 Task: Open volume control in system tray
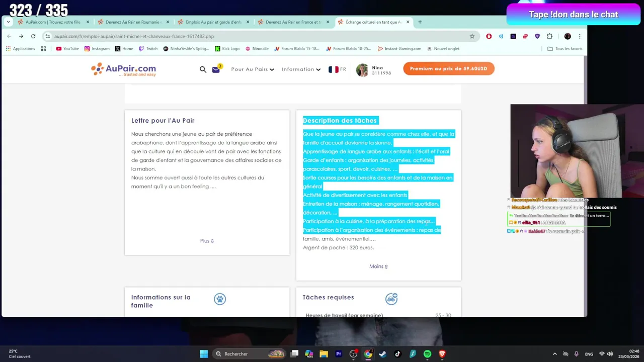coord(610,354)
